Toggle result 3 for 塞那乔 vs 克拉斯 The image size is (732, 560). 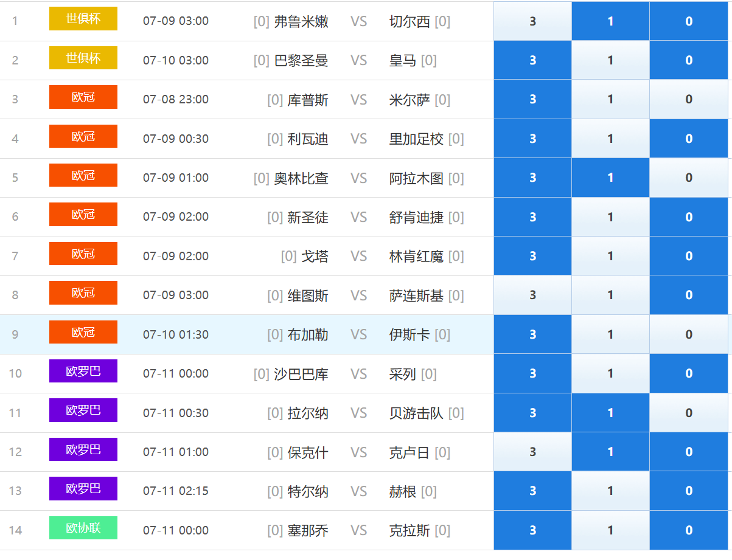pos(532,530)
